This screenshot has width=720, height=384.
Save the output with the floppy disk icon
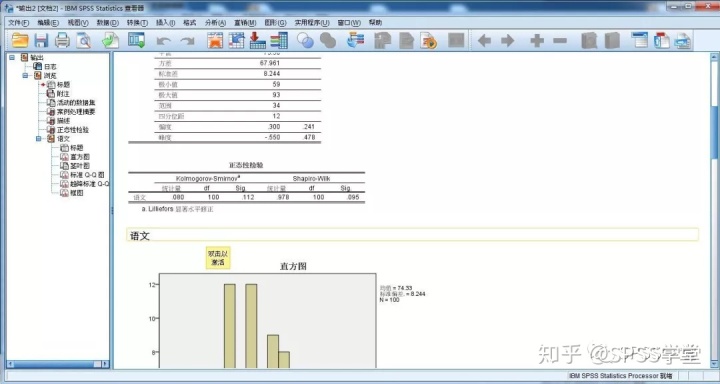pos(41,41)
